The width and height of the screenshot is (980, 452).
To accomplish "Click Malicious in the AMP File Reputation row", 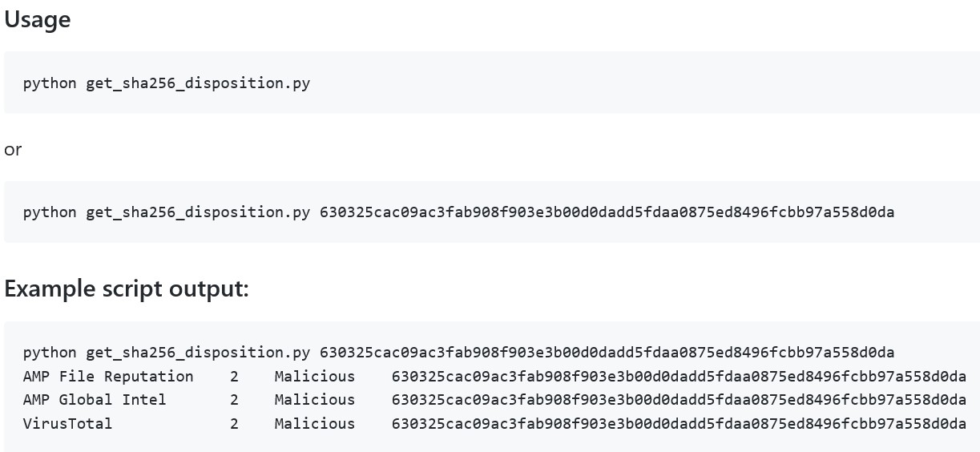I will pyautogui.click(x=314, y=377).
